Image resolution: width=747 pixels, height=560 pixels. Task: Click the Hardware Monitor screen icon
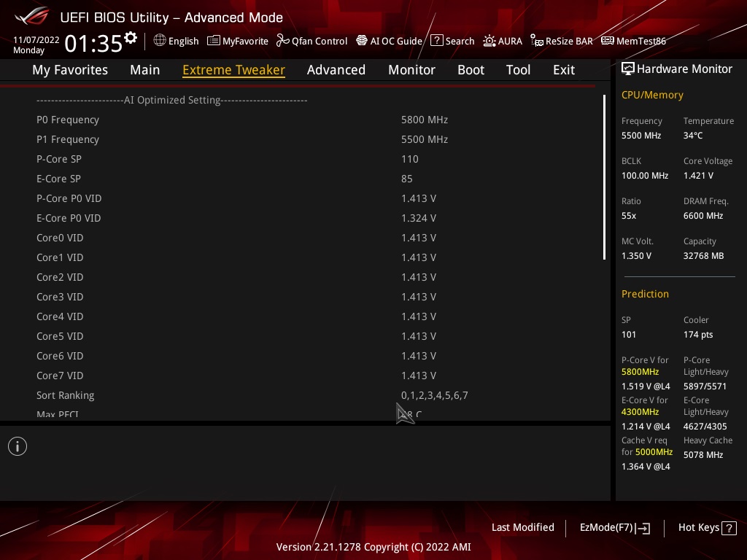628,69
